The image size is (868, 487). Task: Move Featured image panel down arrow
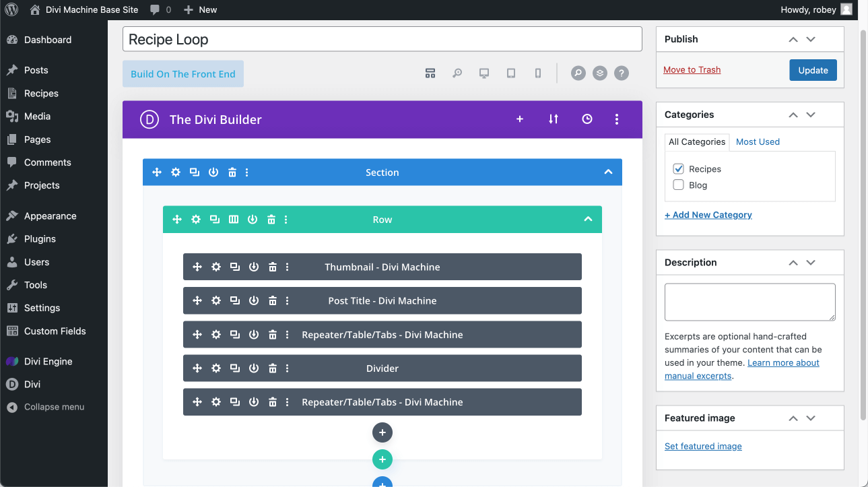811,418
